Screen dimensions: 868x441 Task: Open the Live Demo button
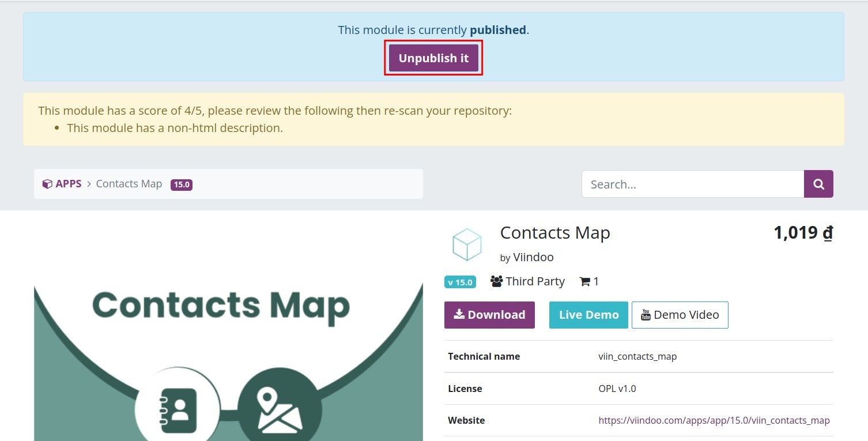[x=588, y=315]
